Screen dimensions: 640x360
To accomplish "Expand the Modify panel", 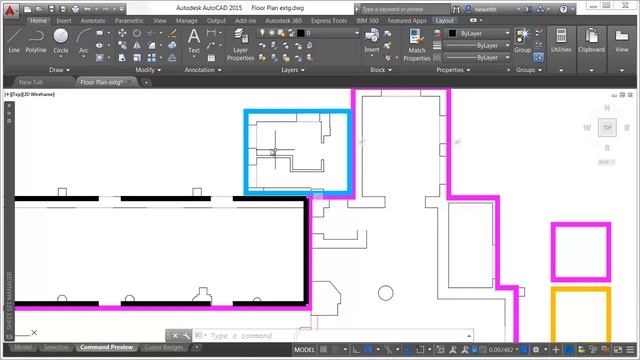I will 149,70.
